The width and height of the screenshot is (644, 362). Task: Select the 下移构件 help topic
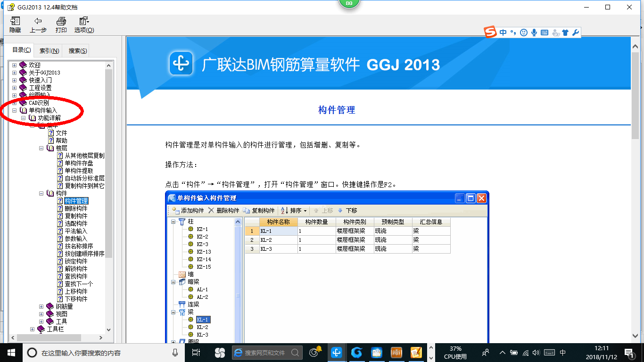pyautogui.click(x=76, y=299)
